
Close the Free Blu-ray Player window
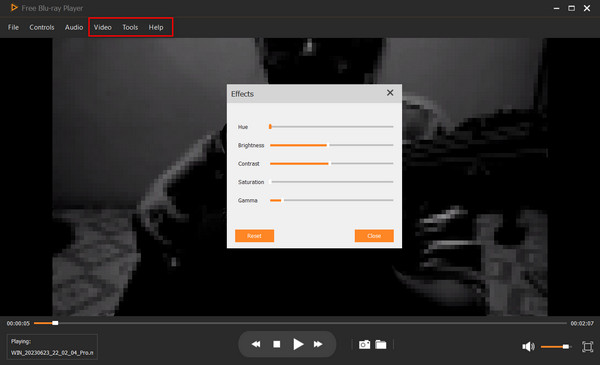pos(587,8)
